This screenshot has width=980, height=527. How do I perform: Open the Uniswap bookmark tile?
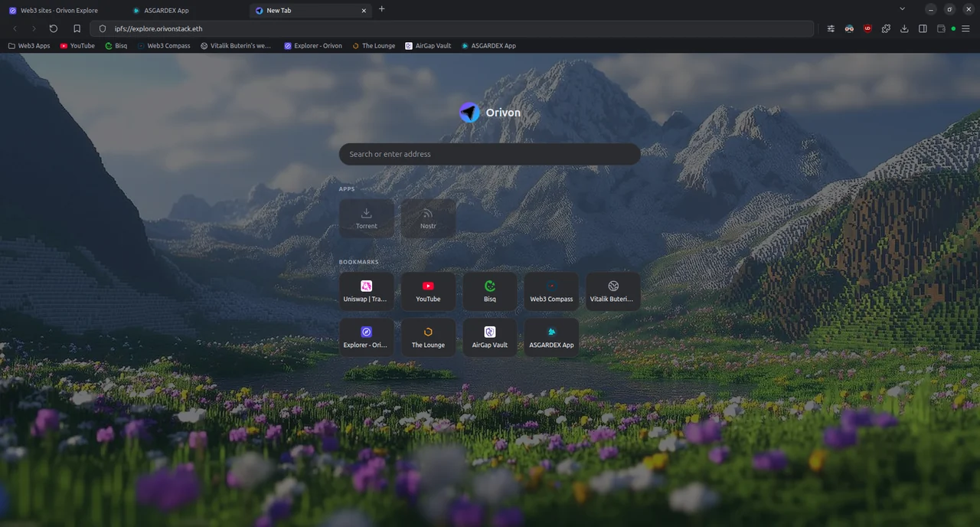pyautogui.click(x=367, y=291)
